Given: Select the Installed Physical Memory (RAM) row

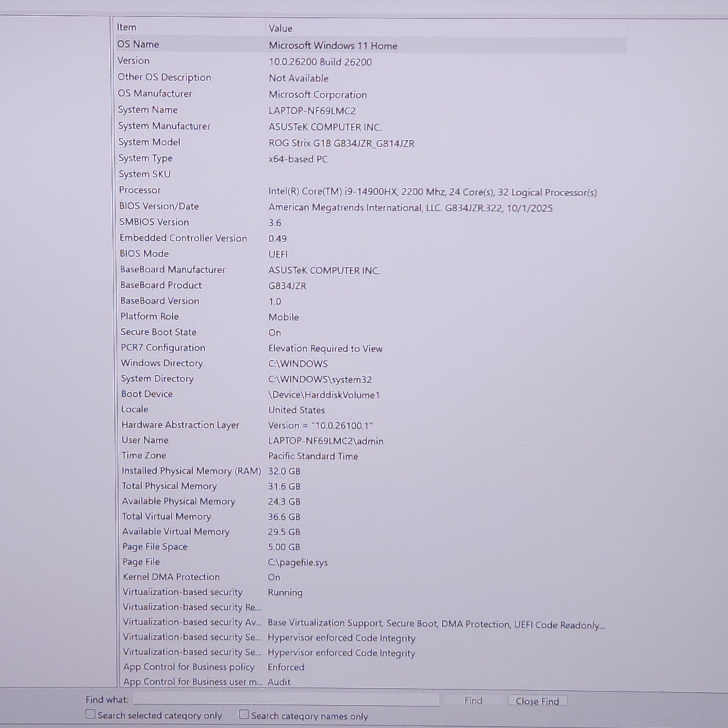Looking at the screenshot, I should tap(191, 471).
